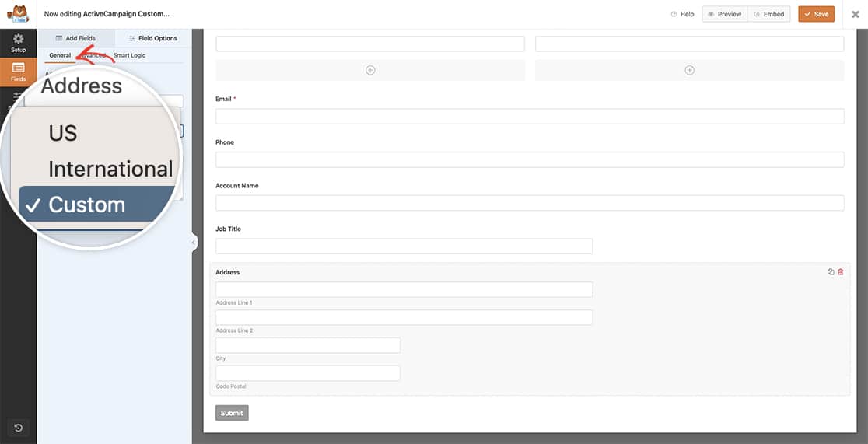Close the form builder with X

[x=855, y=15]
